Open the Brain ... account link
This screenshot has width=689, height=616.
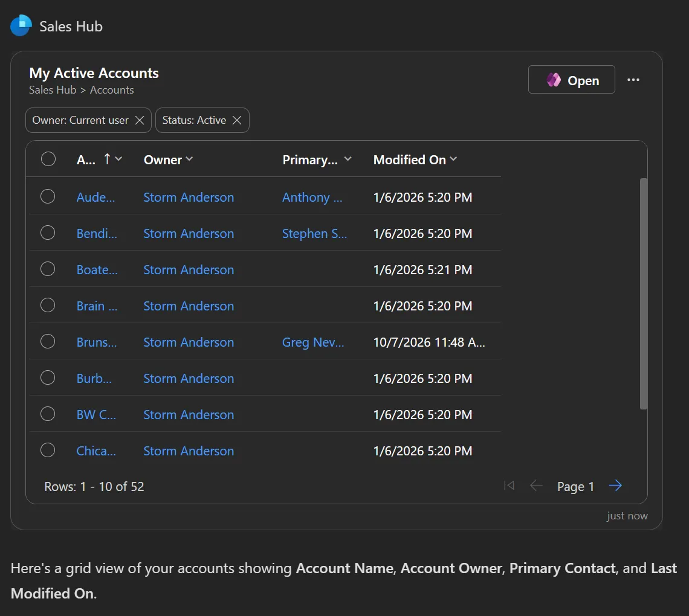click(x=97, y=306)
